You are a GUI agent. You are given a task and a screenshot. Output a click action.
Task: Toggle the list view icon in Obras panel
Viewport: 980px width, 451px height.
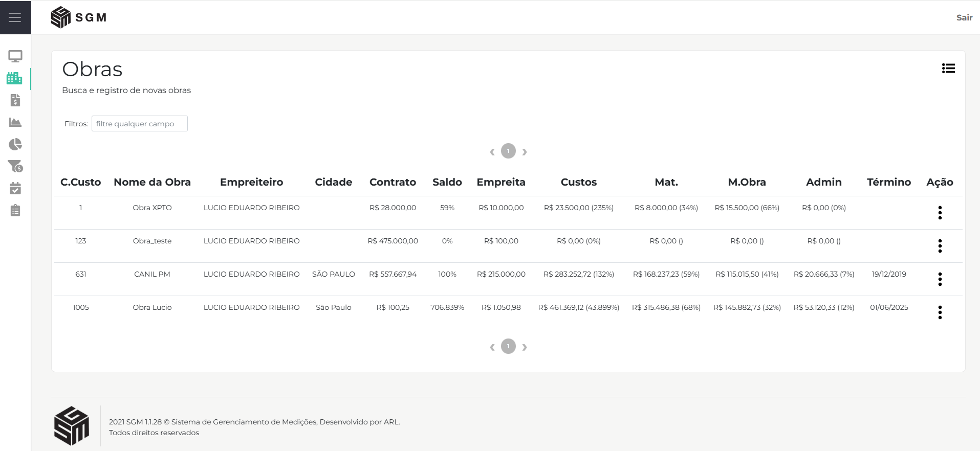948,69
